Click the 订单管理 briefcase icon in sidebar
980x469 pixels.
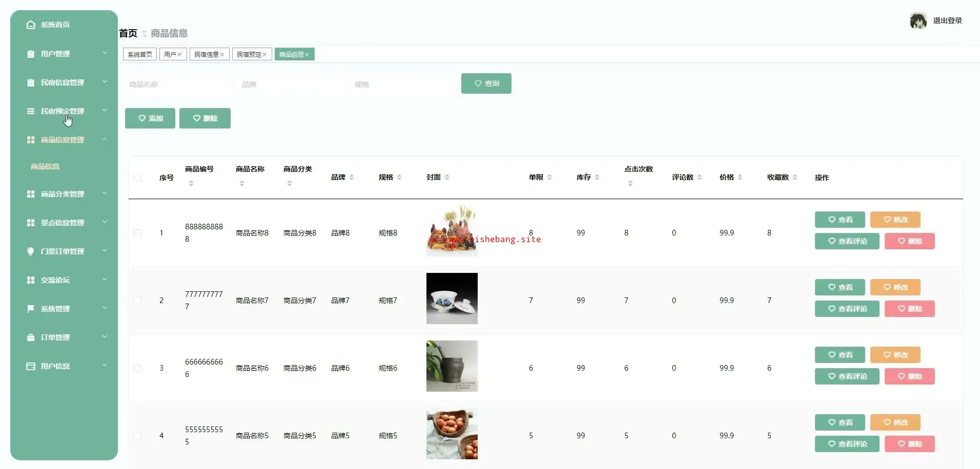click(x=31, y=337)
